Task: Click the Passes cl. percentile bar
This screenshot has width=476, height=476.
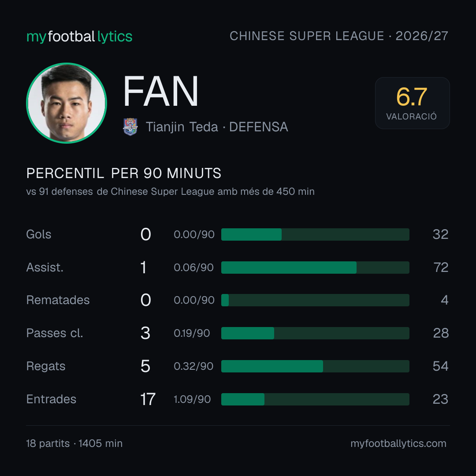Action: 315,333
